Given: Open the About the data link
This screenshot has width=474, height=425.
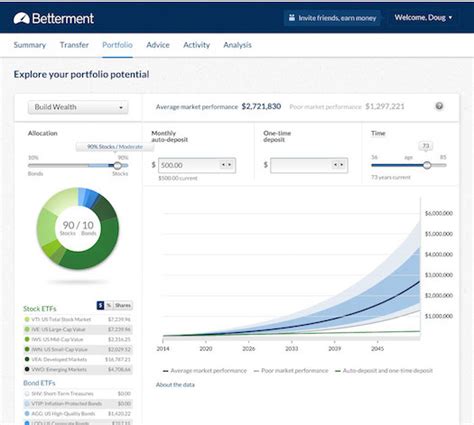Looking at the screenshot, I should pos(175,385).
